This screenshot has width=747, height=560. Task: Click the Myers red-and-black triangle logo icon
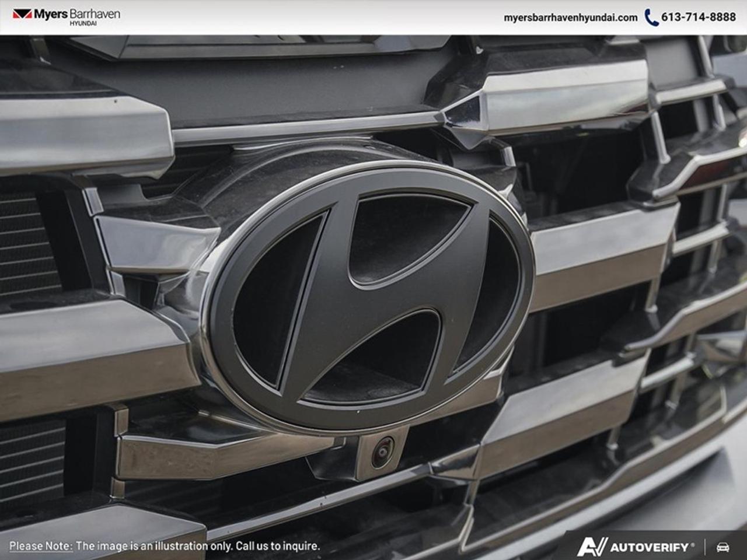tap(23, 15)
